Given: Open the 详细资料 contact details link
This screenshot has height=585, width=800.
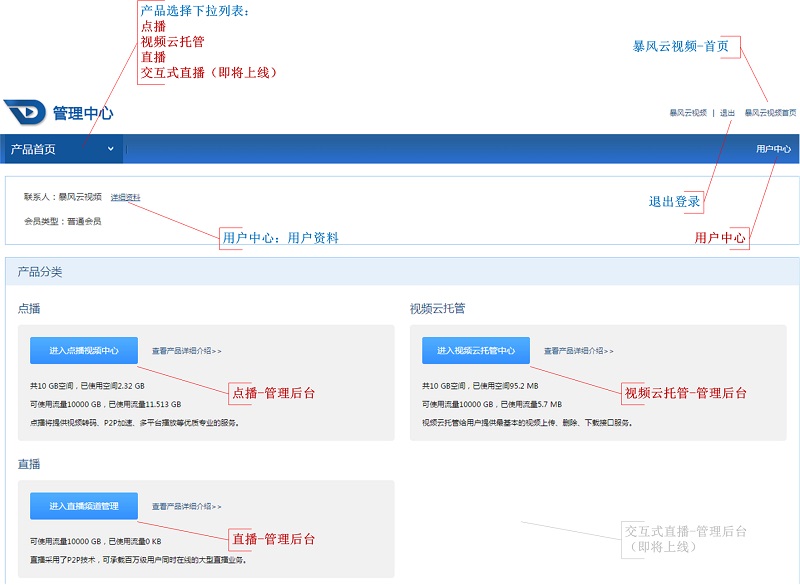Looking at the screenshot, I should [x=126, y=197].
